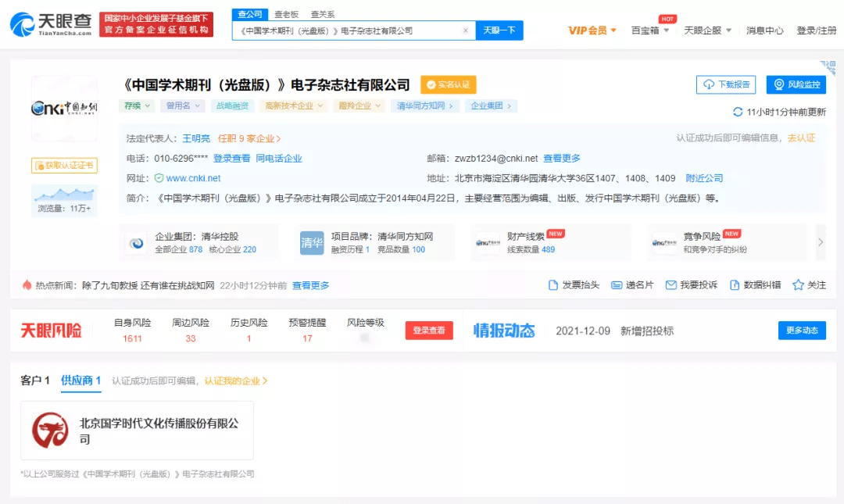Click the TianYanCha logo icon

(x=22, y=24)
